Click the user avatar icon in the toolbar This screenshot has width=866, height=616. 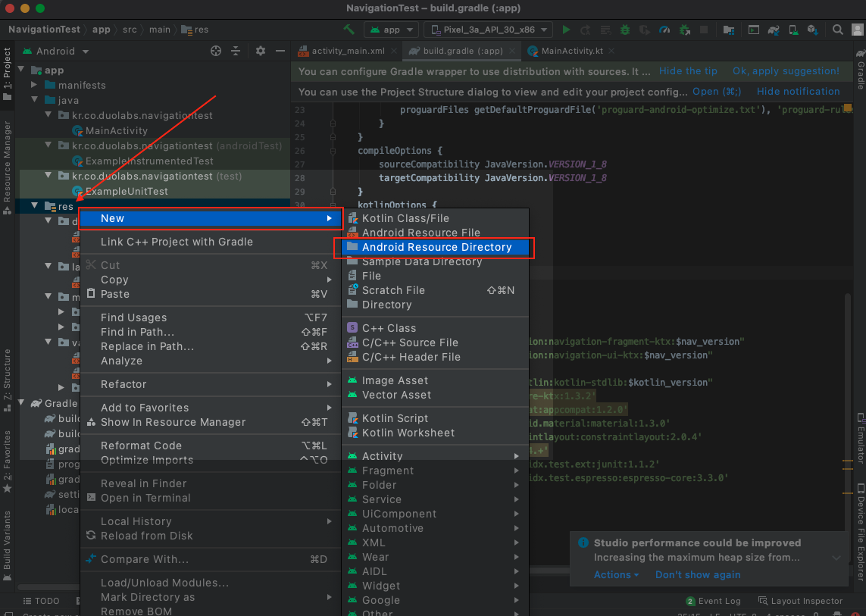[x=858, y=30]
